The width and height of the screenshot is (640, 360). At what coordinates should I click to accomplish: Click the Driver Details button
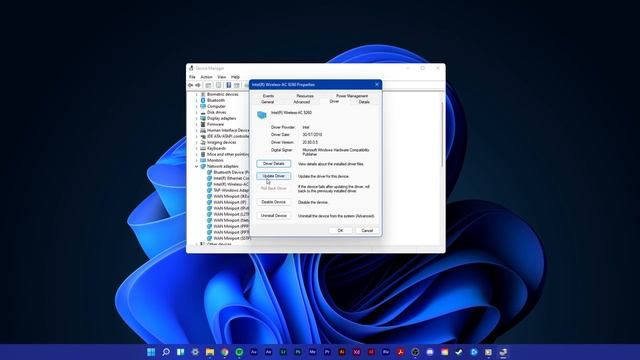tap(273, 164)
